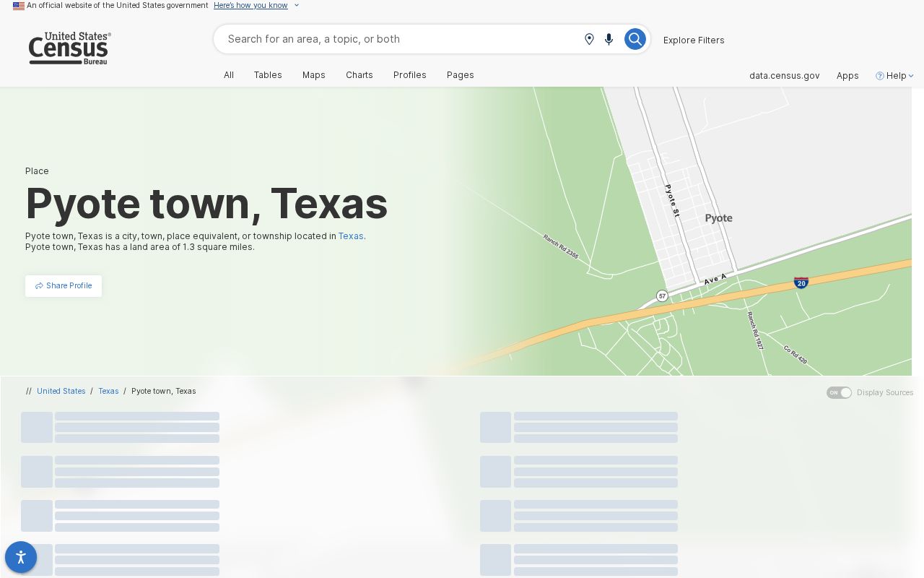Click the Share Profile button
The height and width of the screenshot is (578, 924).
coord(64,286)
